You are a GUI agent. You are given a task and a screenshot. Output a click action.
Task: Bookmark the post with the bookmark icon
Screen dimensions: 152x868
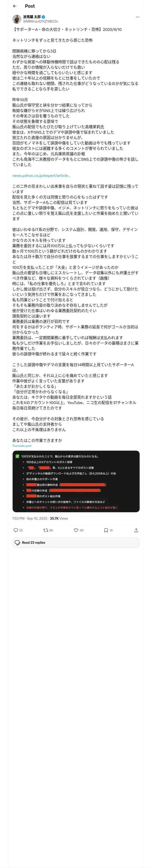coord(106,530)
